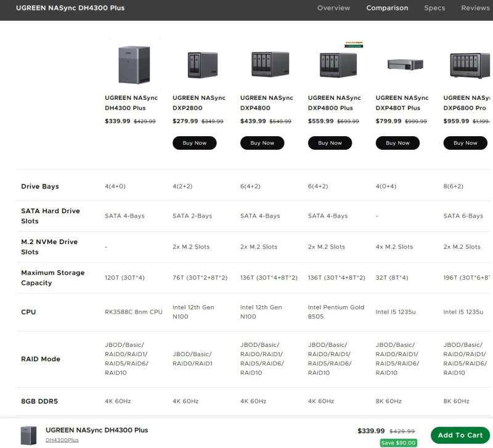Click the DXP480T Plus product image
The image size is (493, 448).
[x=404, y=64]
